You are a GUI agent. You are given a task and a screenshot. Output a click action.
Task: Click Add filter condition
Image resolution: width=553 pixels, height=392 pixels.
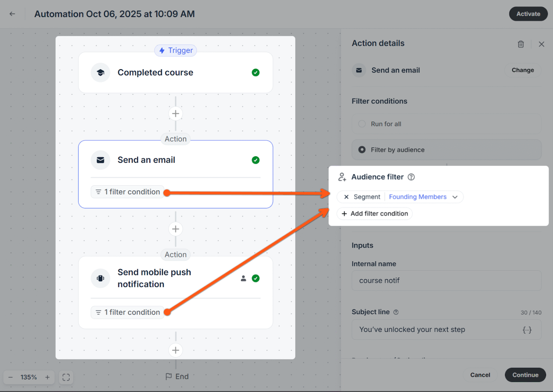point(374,214)
